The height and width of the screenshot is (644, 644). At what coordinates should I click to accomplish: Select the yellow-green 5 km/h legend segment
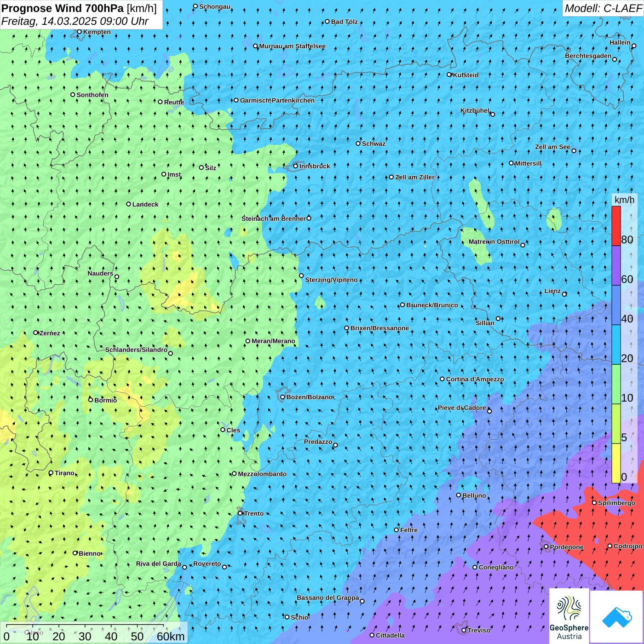[616, 424]
